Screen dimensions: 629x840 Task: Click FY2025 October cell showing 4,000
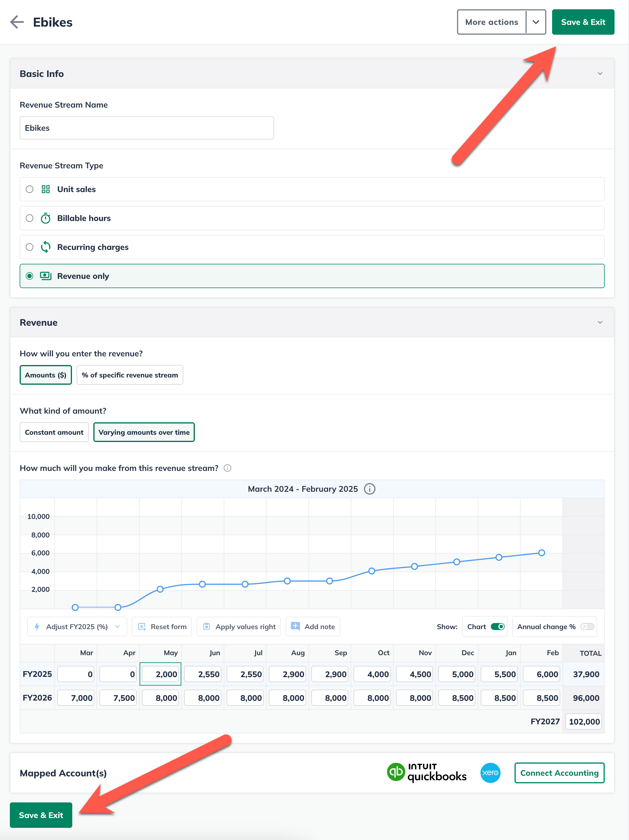coord(372,675)
